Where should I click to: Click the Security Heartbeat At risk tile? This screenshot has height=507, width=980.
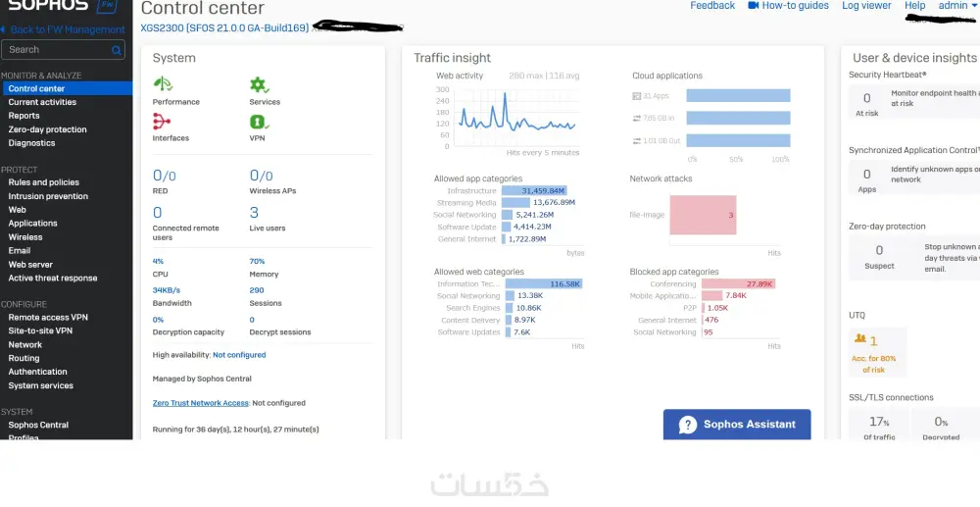pyautogui.click(x=867, y=103)
